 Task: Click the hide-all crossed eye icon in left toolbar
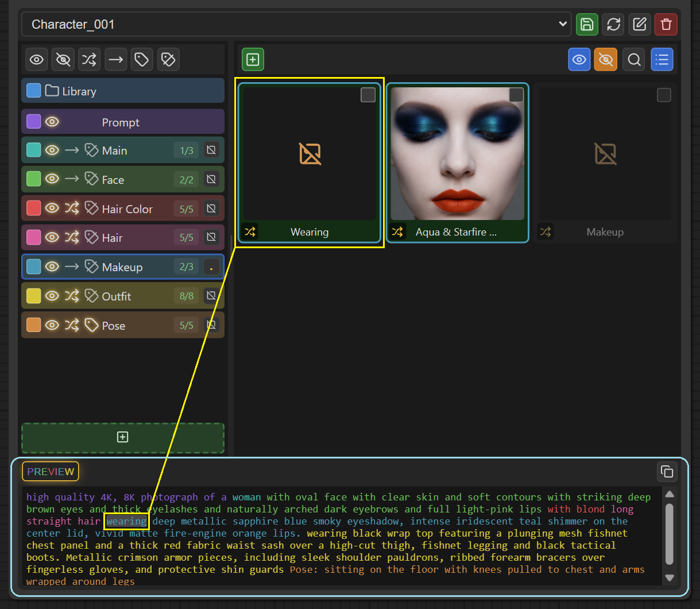pyautogui.click(x=63, y=59)
